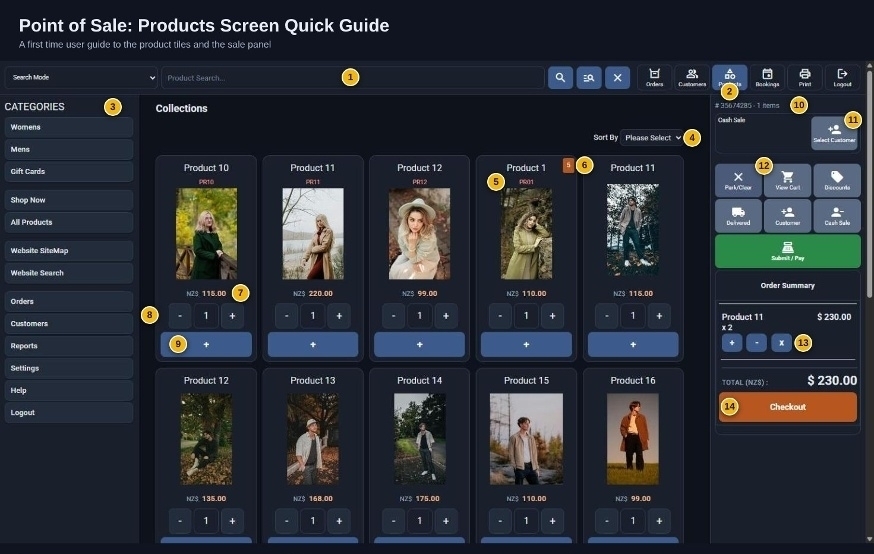
Task: Decrease quantity of Product 12 priced 135.00
Action: pos(179,521)
